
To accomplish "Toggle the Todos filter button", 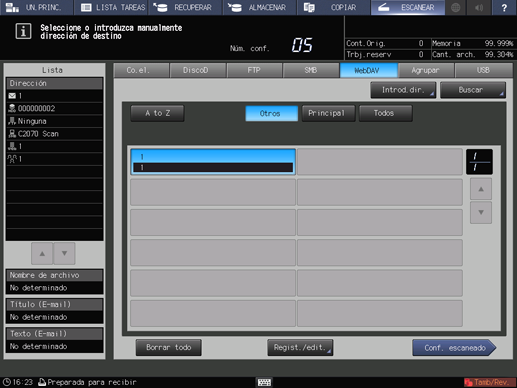I will [385, 113].
